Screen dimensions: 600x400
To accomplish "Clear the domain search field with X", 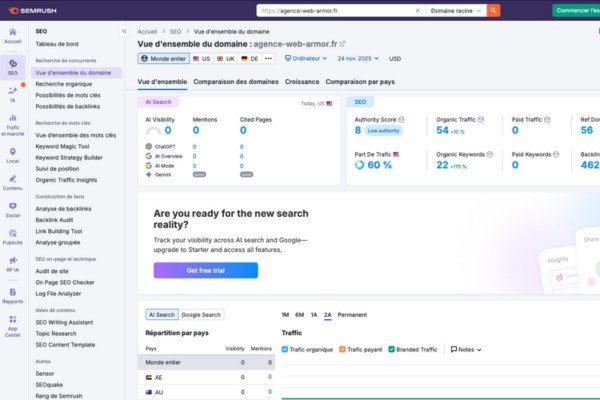I will (418, 11).
